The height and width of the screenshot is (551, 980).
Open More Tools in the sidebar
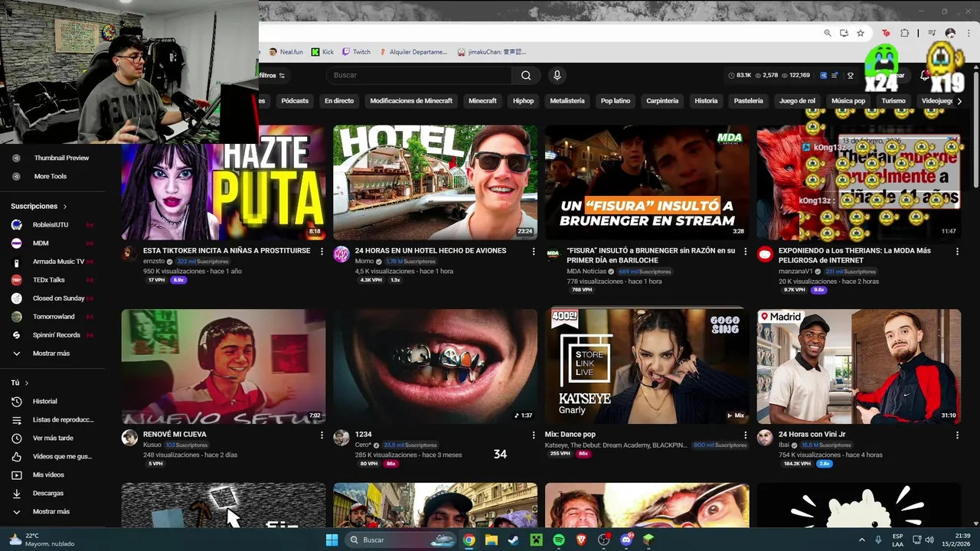pyautogui.click(x=52, y=176)
